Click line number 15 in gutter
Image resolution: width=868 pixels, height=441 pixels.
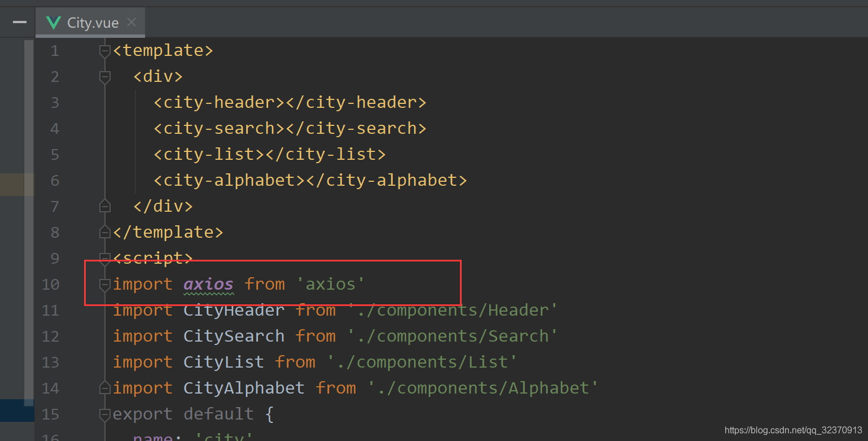(x=50, y=414)
